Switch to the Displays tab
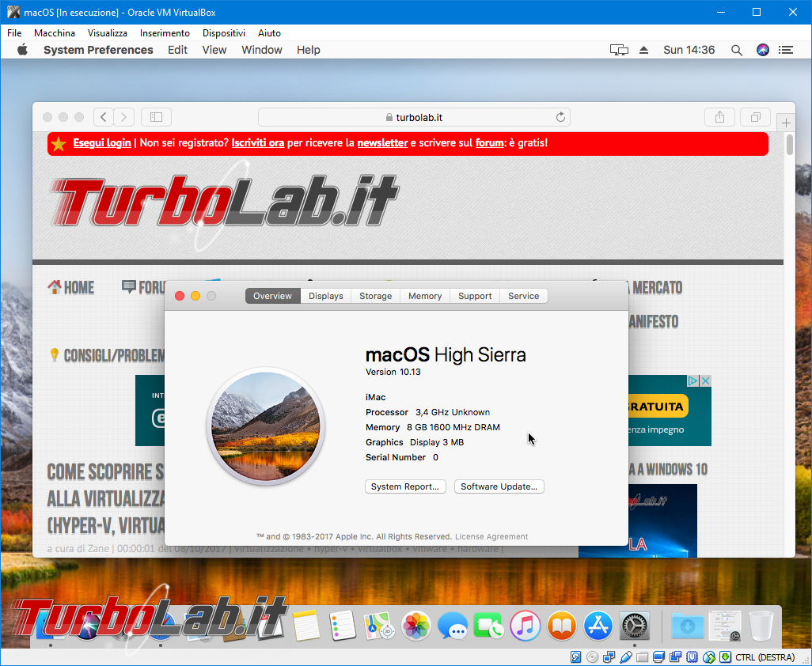812x666 pixels. [x=326, y=296]
